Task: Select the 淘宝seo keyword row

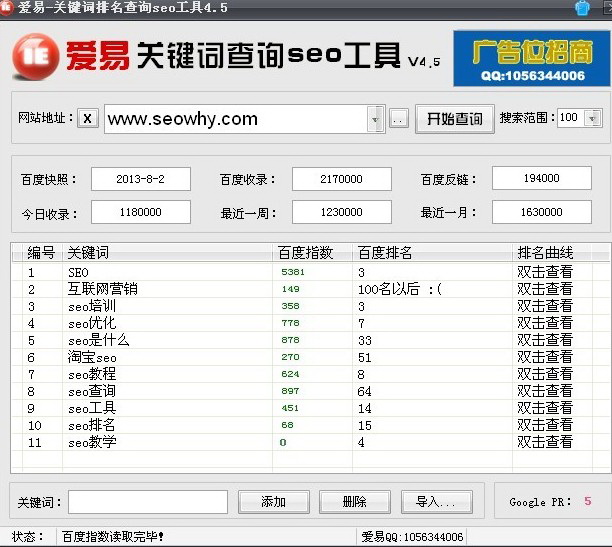Action: [x=310, y=357]
